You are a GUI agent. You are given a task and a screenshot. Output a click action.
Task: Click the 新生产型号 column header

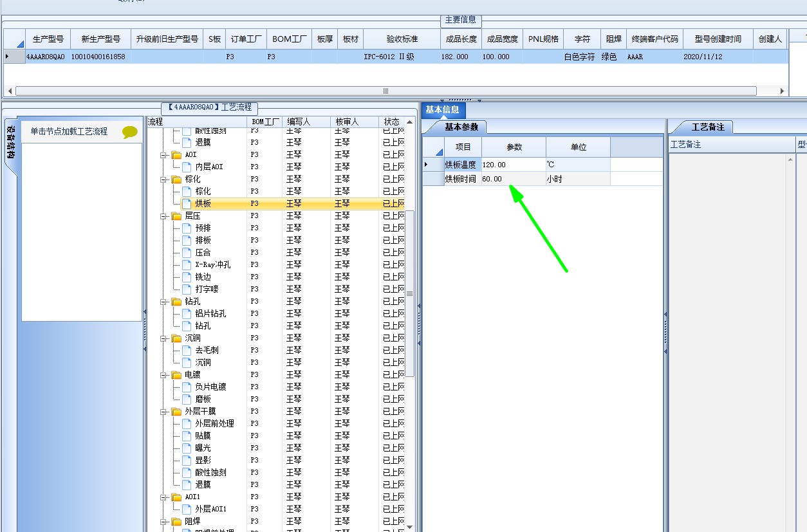(100, 39)
